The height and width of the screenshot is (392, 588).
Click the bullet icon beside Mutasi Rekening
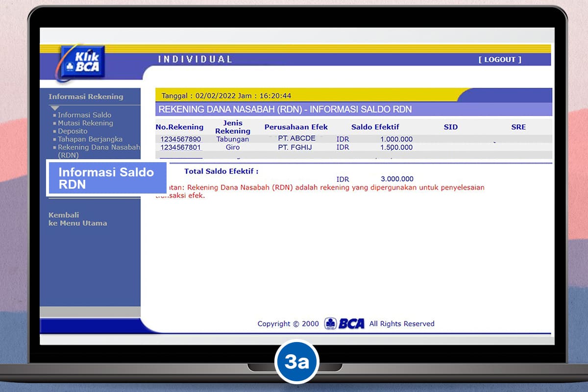[x=55, y=123]
